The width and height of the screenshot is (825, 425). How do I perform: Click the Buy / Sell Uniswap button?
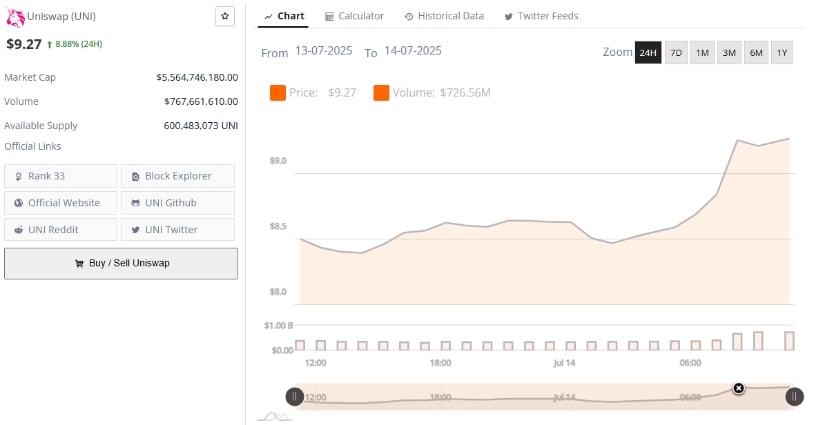pyautogui.click(x=121, y=264)
